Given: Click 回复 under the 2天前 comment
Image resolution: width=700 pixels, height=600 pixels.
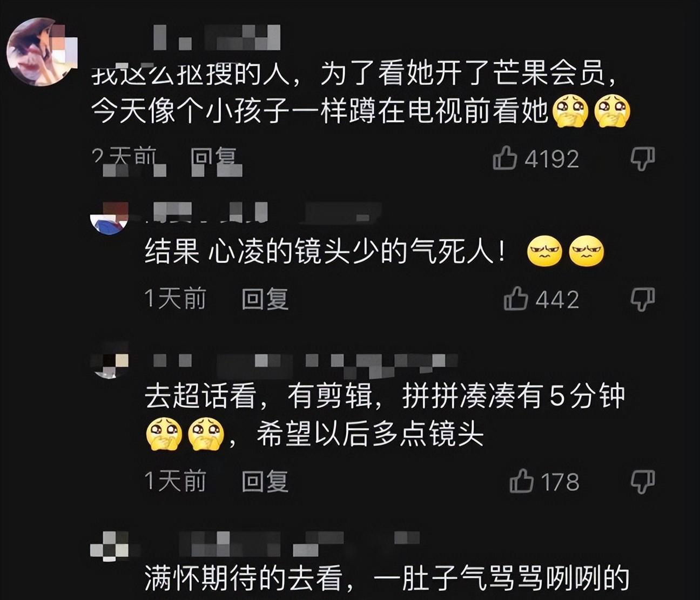Looking at the screenshot, I should pos(214,159).
